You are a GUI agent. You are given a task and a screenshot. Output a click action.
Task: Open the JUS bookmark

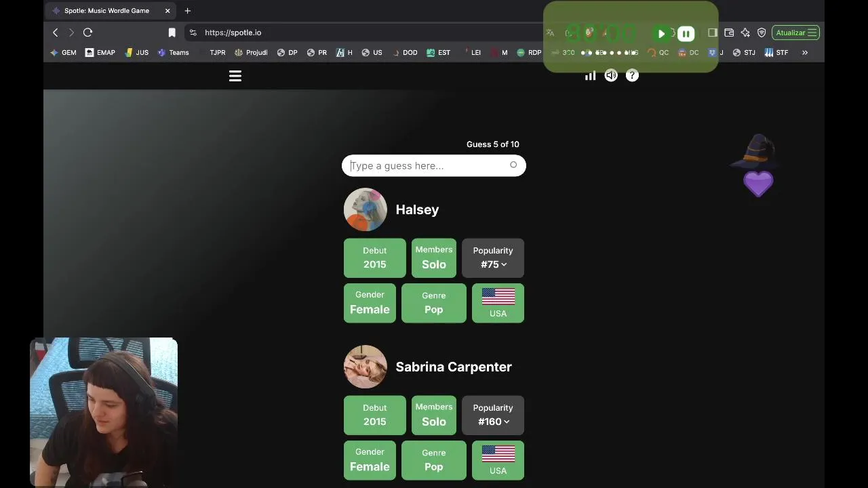136,52
